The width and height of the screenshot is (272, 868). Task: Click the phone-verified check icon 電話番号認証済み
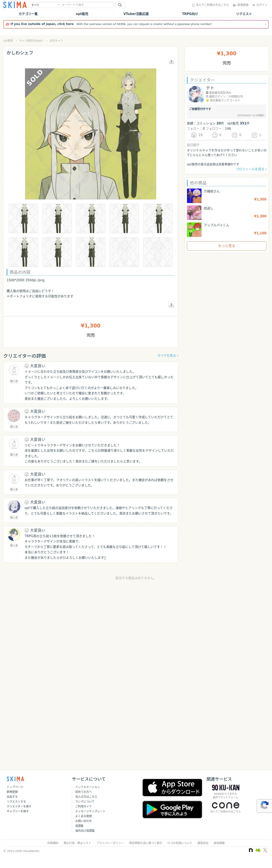(207, 93)
